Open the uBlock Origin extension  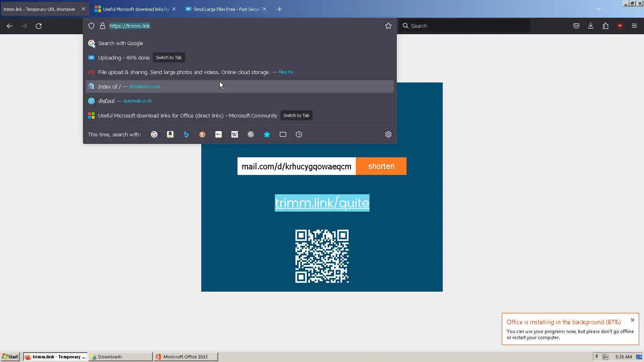tap(620, 26)
